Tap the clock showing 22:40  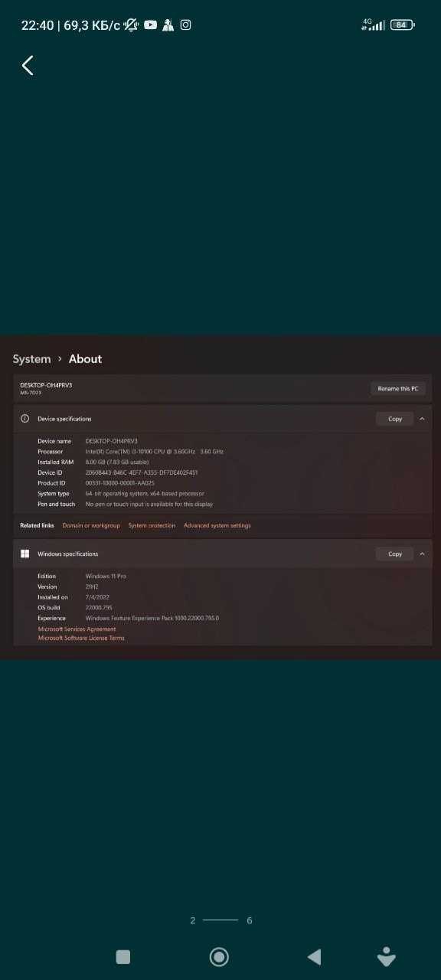pyautogui.click(x=38, y=25)
